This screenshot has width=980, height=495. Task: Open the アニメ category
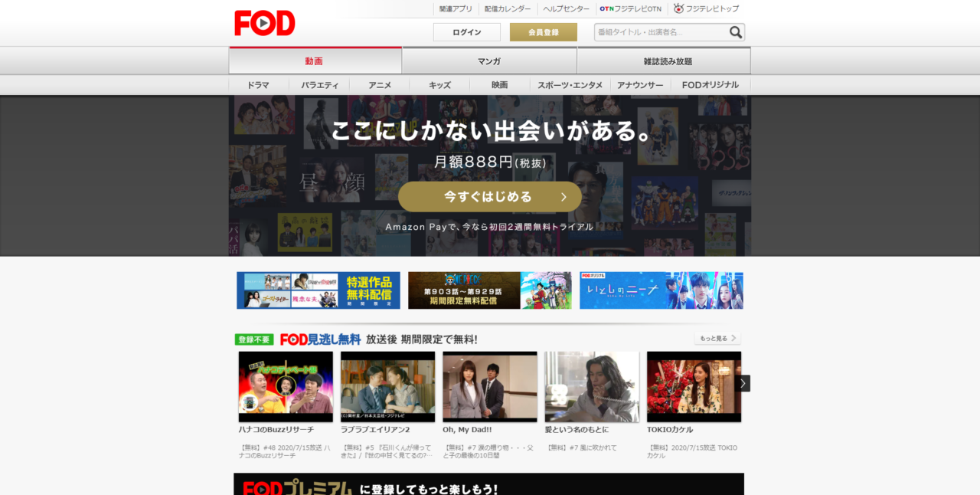click(x=380, y=85)
